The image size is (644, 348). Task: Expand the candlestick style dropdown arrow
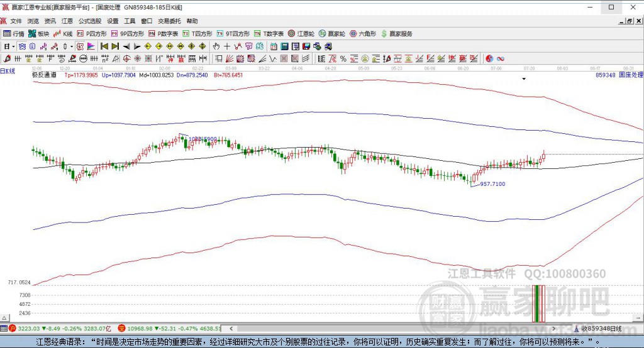(x=71, y=46)
